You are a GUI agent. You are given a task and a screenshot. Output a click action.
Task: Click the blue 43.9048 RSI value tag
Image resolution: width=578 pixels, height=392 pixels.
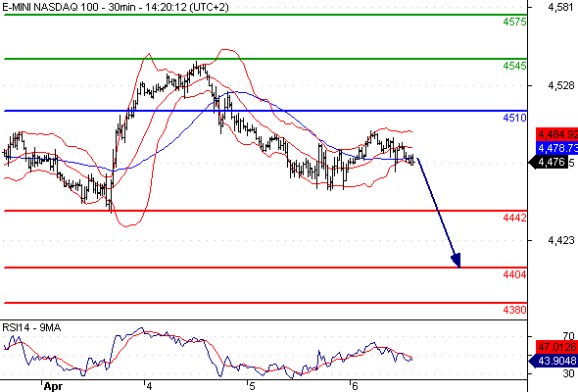pyautogui.click(x=554, y=361)
